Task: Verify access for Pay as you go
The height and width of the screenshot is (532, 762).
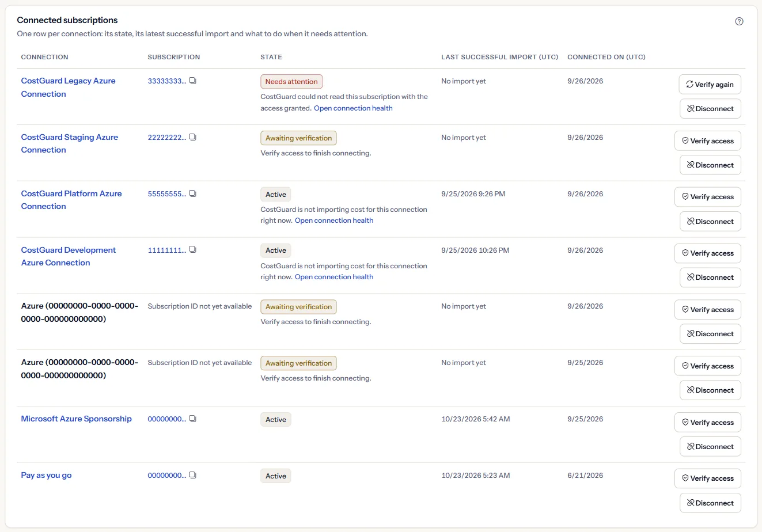Action: pyautogui.click(x=708, y=478)
